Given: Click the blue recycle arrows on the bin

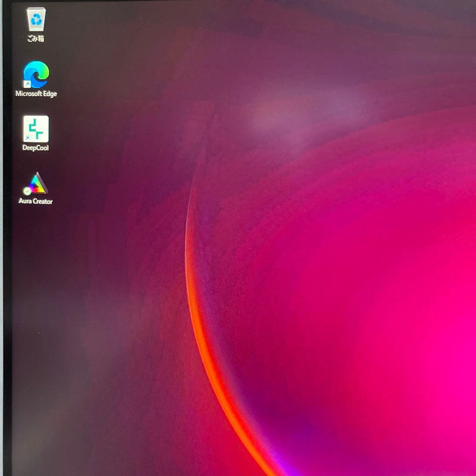Looking at the screenshot, I should coord(36,19).
